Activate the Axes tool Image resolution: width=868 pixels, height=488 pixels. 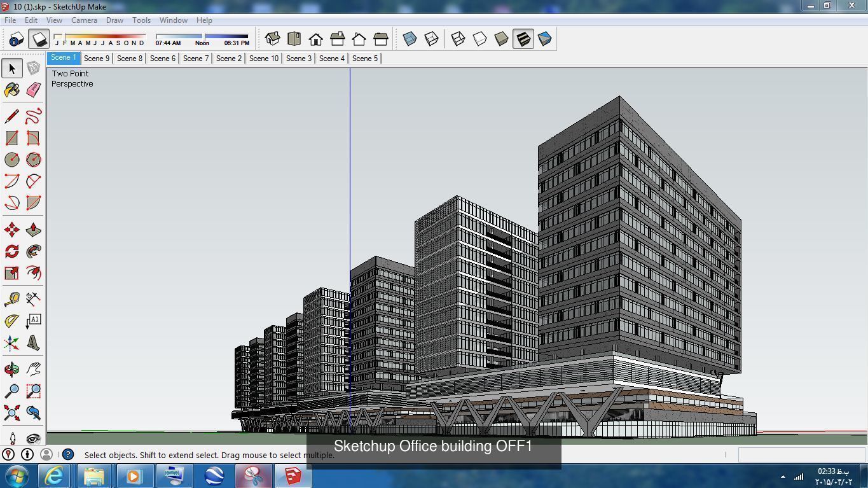[11, 343]
